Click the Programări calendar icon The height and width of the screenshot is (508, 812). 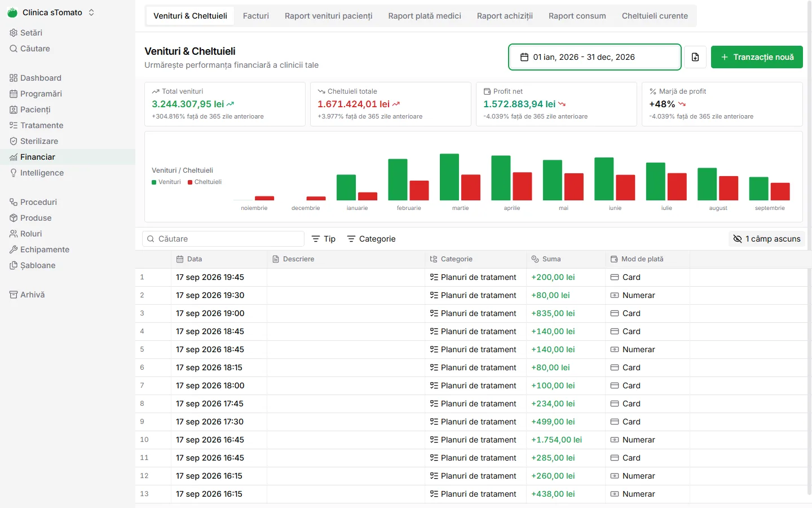pyautogui.click(x=14, y=94)
